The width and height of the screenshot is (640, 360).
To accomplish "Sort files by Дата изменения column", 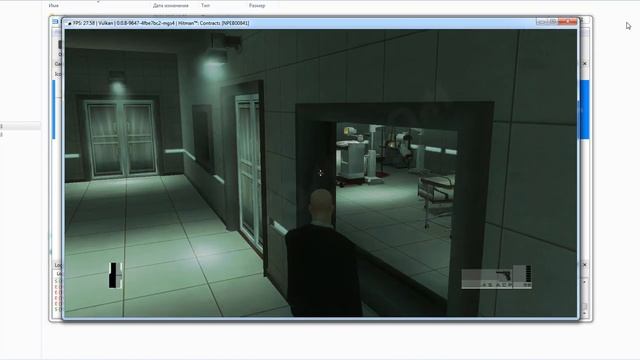I will (171, 6).
